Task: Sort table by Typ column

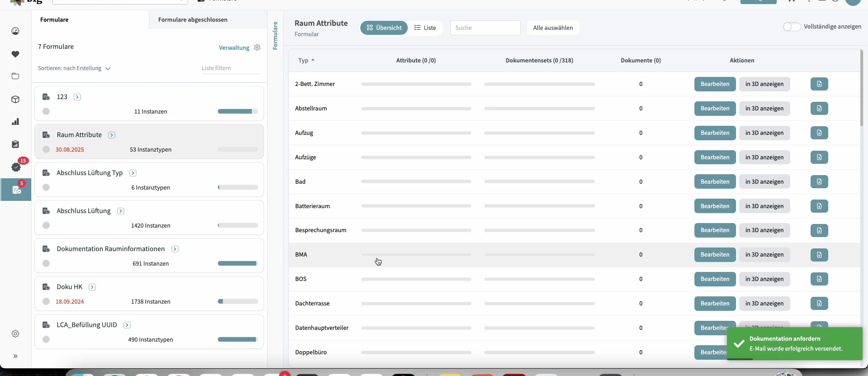Action: (x=306, y=60)
